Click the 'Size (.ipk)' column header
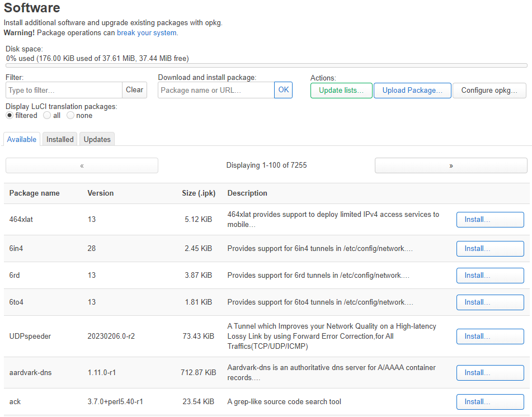 [x=199, y=193]
